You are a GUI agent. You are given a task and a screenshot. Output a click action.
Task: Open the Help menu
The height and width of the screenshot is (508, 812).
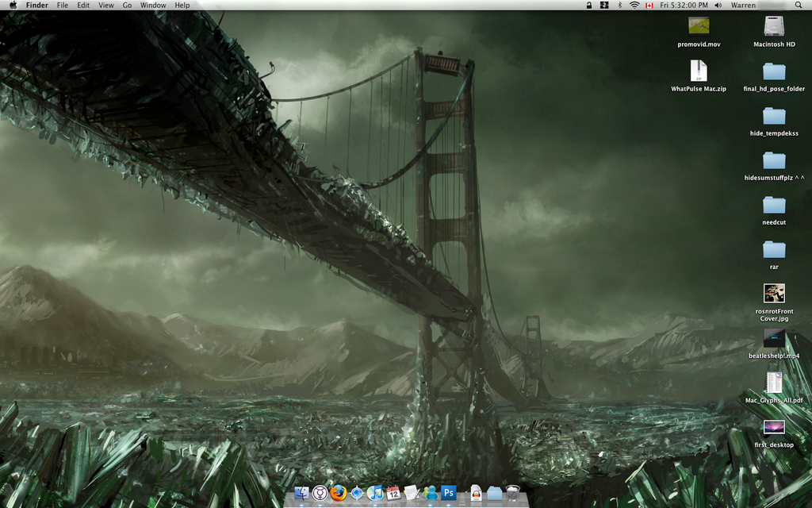tap(182, 6)
